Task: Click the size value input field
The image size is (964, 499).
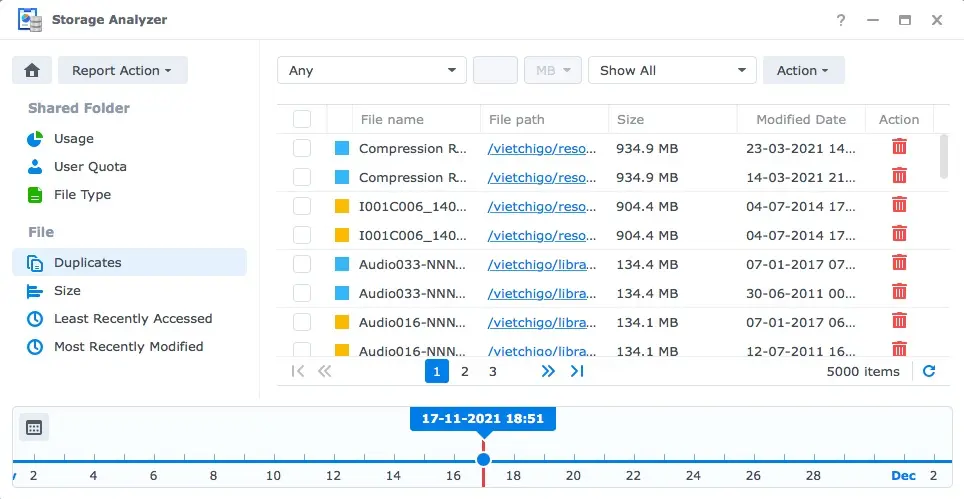Action: point(494,70)
